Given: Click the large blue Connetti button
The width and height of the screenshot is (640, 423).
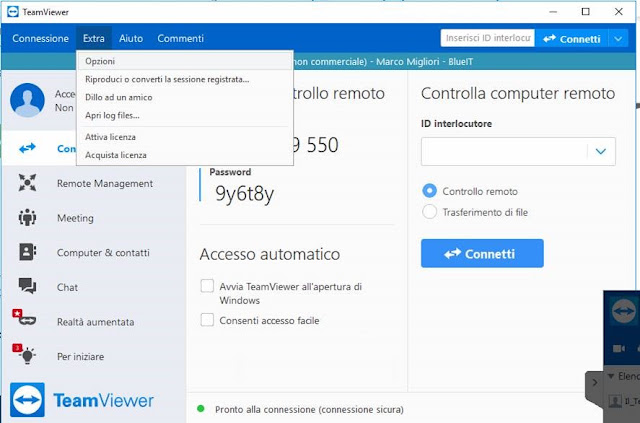Looking at the screenshot, I should (482, 253).
